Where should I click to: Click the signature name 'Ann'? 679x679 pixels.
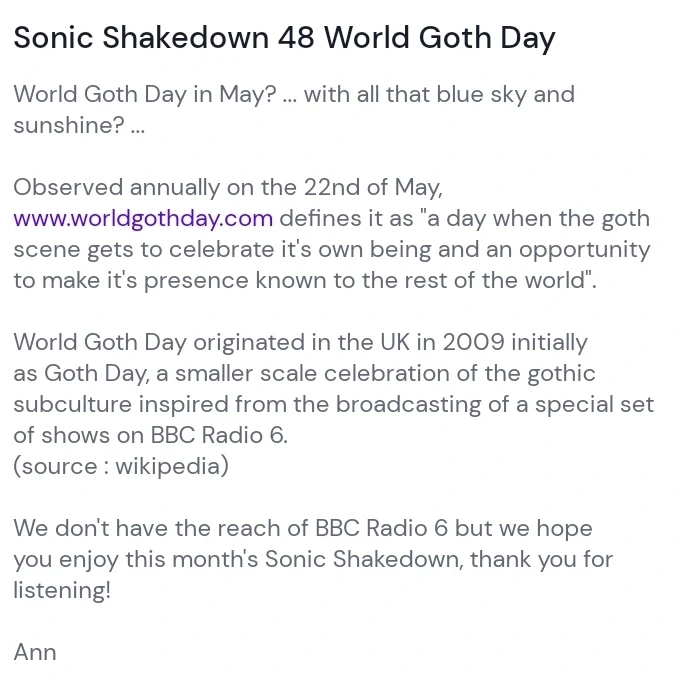point(35,652)
